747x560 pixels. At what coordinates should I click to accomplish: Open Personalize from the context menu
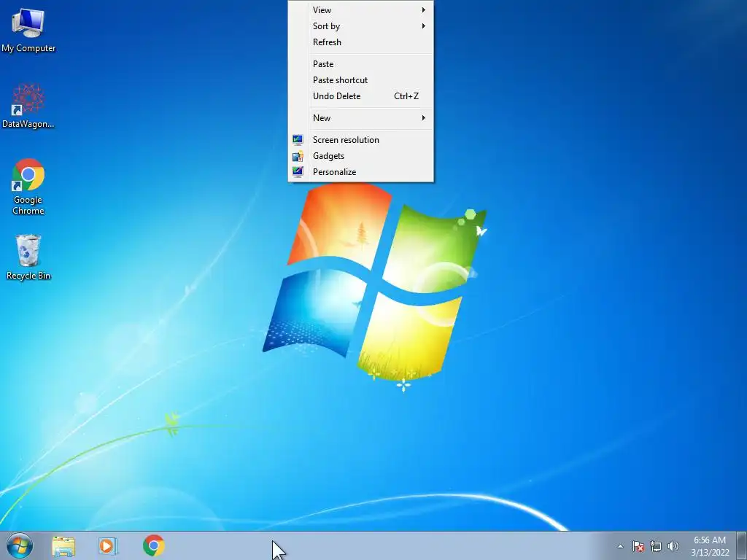coord(360,172)
